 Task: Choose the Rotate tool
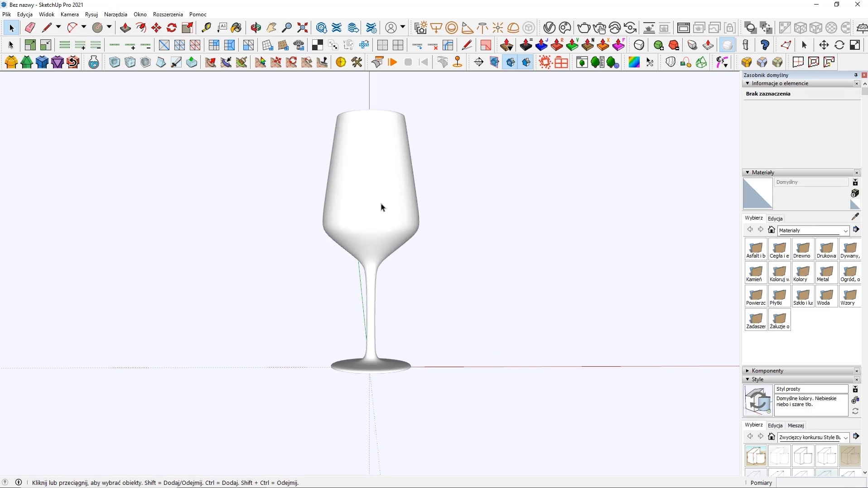click(x=172, y=28)
